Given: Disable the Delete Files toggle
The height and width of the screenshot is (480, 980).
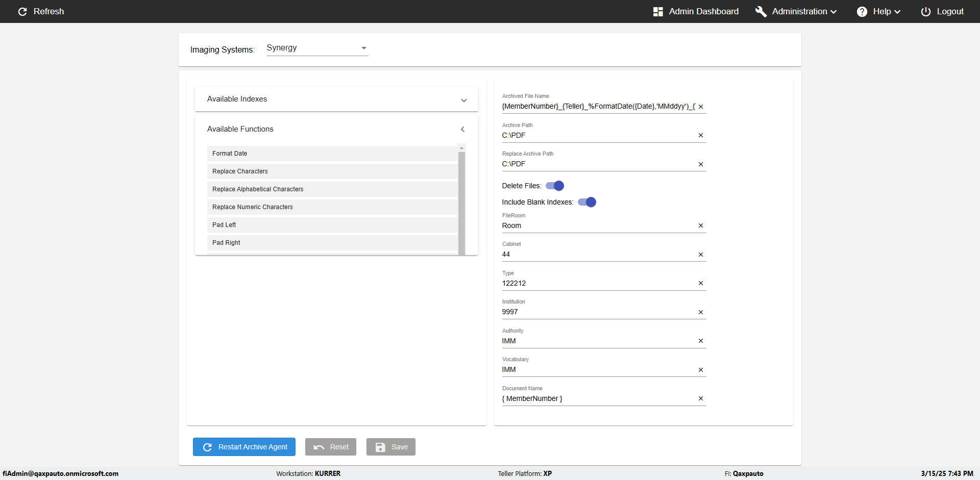Looking at the screenshot, I should click(x=555, y=186).
